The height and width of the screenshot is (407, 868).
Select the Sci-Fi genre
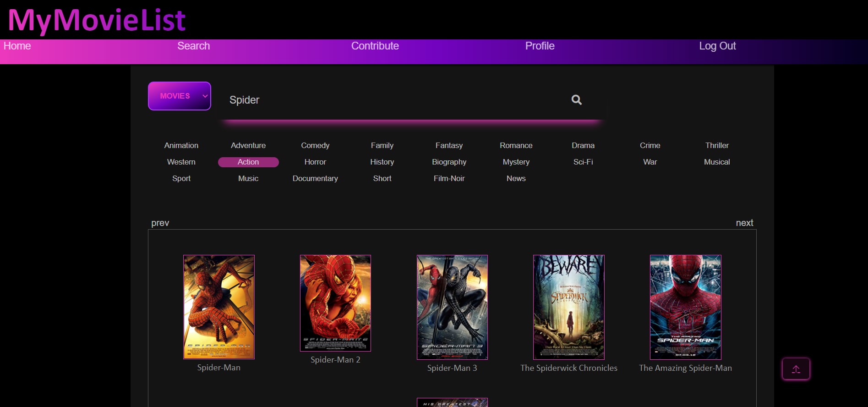pos(583,162)
